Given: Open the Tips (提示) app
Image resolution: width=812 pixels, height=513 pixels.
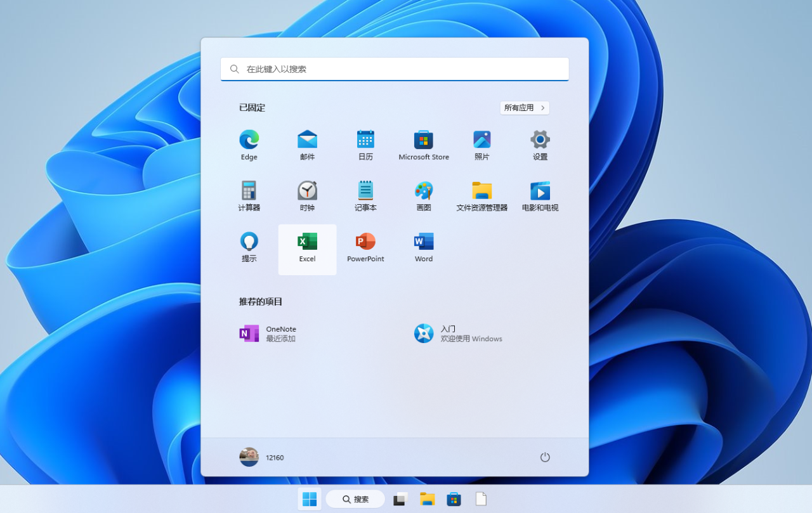Looking at the screenshot, I should tap(249, 248).
